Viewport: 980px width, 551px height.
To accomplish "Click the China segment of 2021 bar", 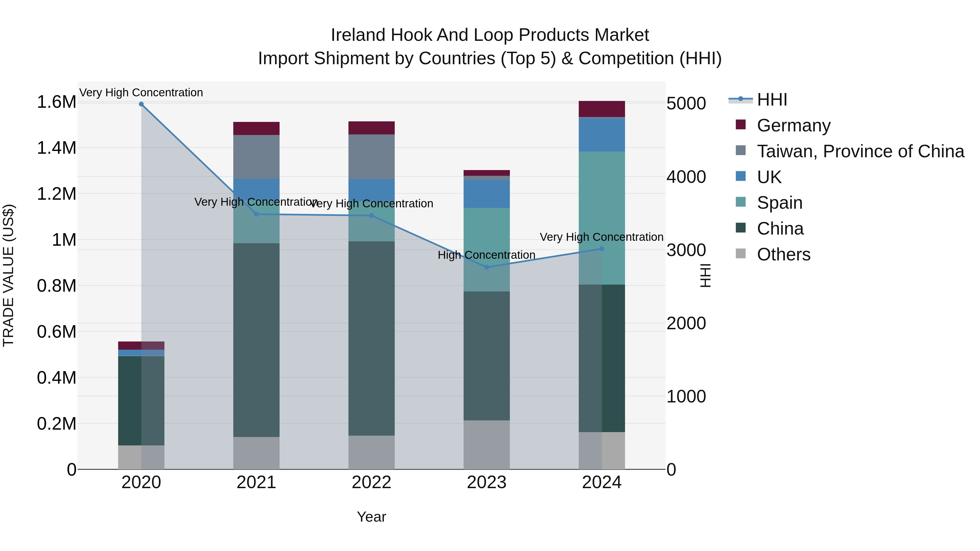I will (x=256, y=340).
